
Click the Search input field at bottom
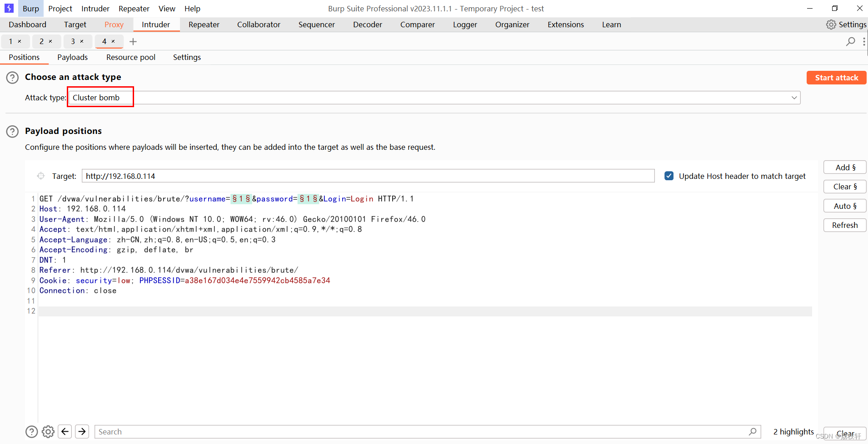(x=428, y=432)
